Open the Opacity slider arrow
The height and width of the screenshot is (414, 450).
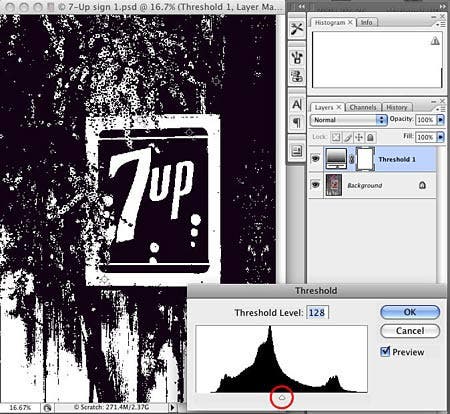[441, 120]
